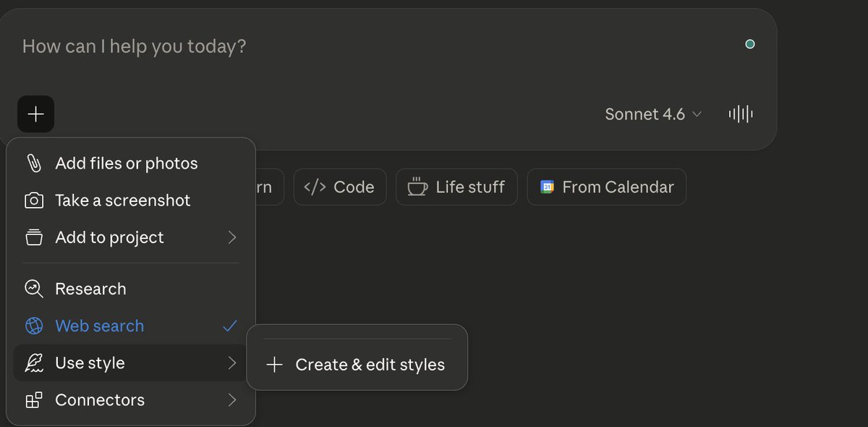The height and width of the screenshot is (427, 868).
Task: Expand the Connectors submenu chevron
Action: coord(231,400)
